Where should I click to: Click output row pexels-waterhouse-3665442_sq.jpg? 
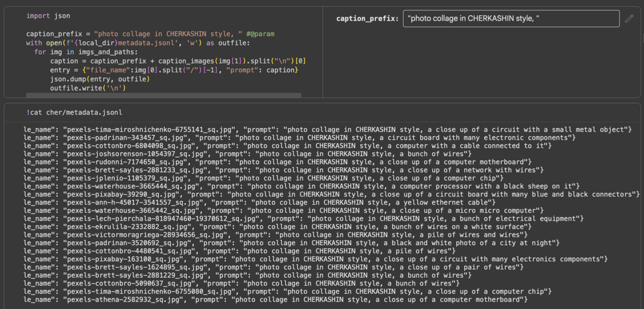(283, 210)
